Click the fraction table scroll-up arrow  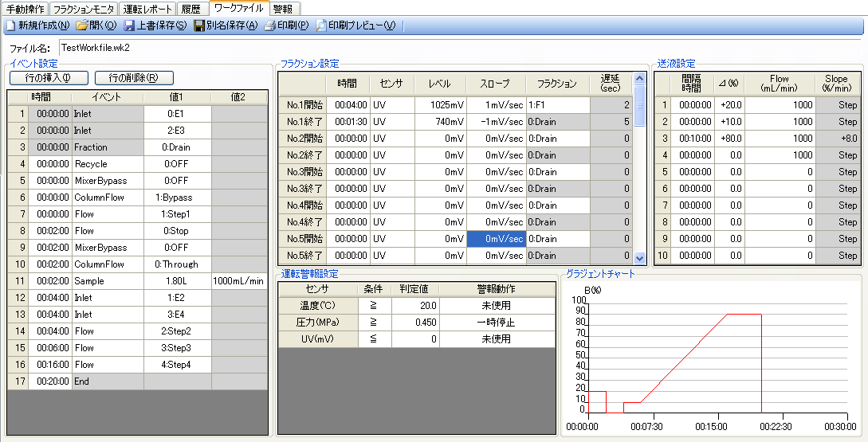coord(640,79)
